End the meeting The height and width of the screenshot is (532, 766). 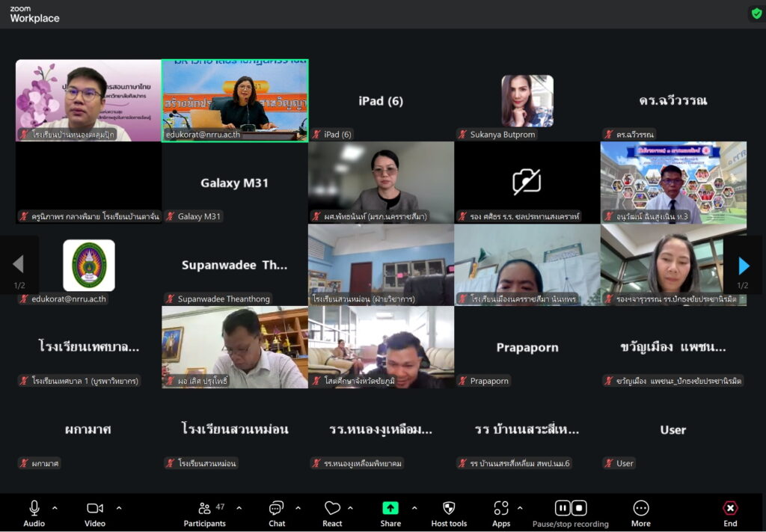(x=730, y=513)
